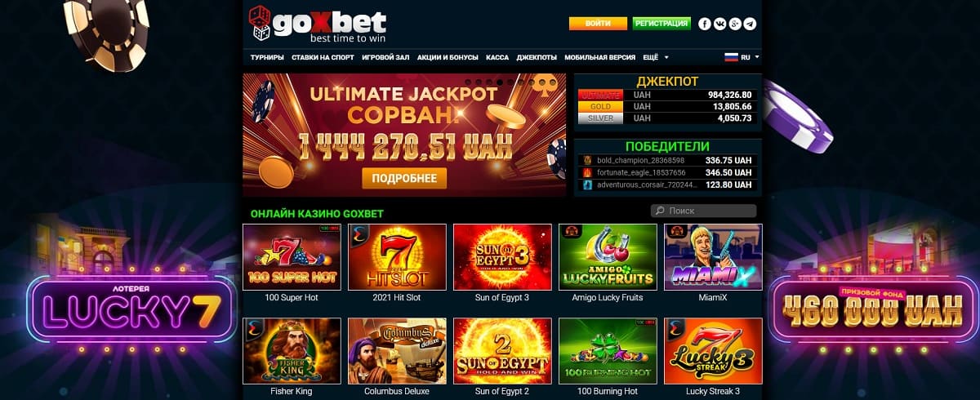Click the Russian flag icon

tap(731, 57)
